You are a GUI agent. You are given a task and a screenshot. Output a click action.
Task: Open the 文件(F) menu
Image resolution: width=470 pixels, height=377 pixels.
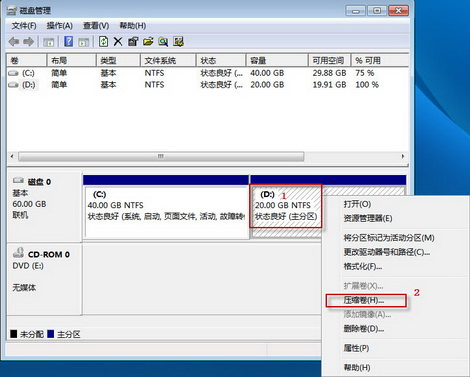pos(24,26)
